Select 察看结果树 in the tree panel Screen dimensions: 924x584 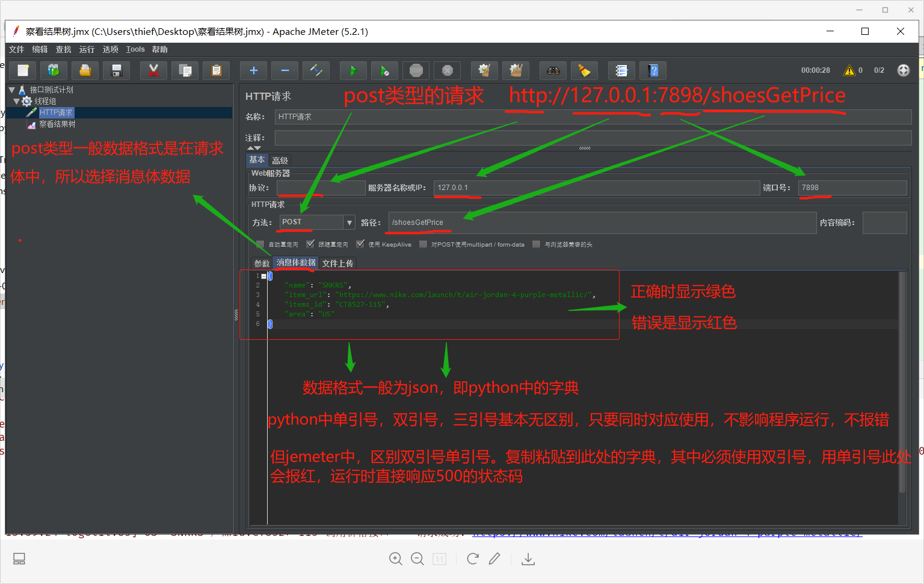(58, 124)
